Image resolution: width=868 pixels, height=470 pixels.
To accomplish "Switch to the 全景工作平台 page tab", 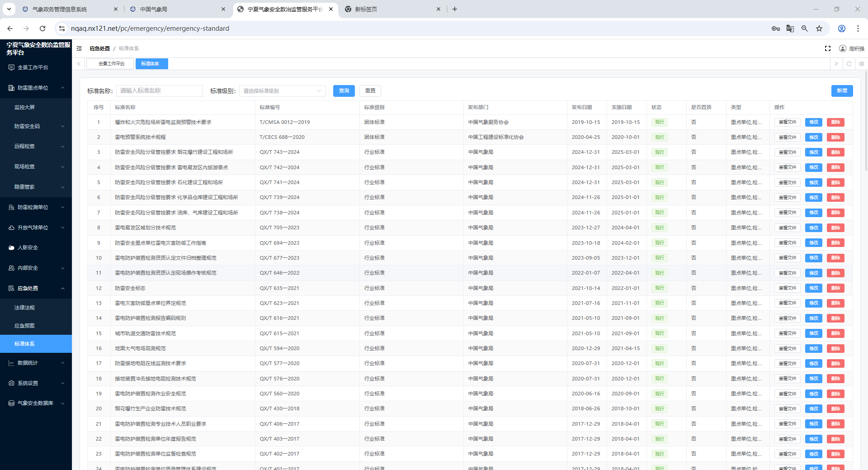I will [x=111, y=64].
